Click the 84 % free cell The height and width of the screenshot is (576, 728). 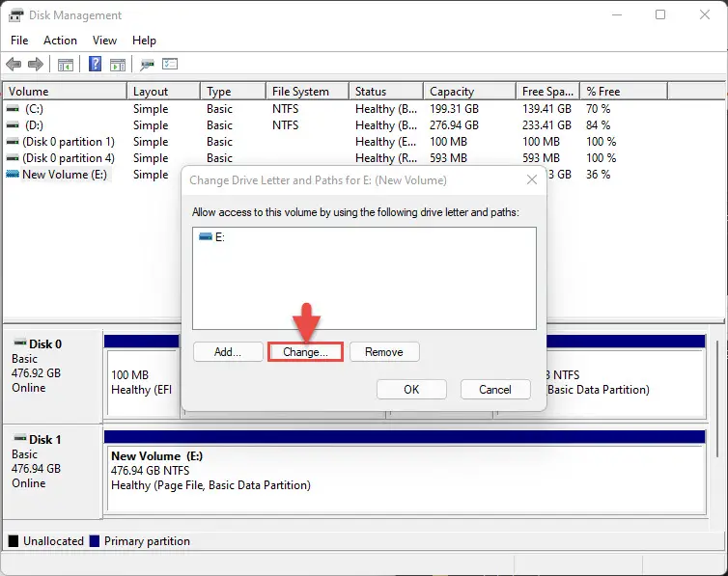pyautogui.click(x=598, y=125)
